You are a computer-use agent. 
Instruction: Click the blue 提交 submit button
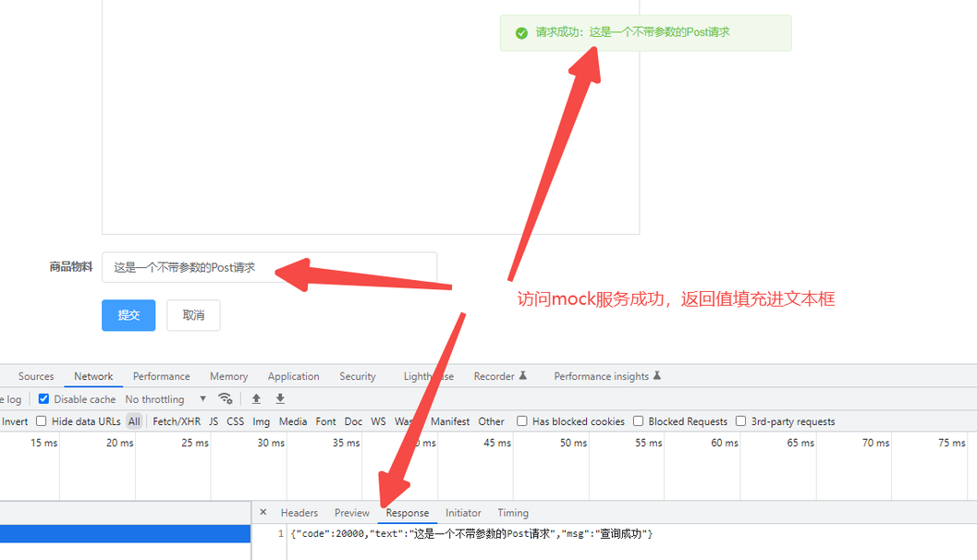128,315
